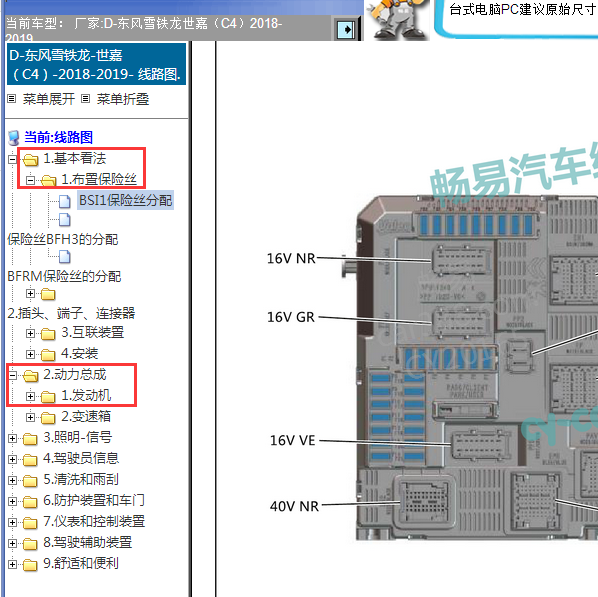The width and height of the screenshot is (598, 597).
Task: Expand the 3.互联装置 node
Action: (x=31, y=334)
